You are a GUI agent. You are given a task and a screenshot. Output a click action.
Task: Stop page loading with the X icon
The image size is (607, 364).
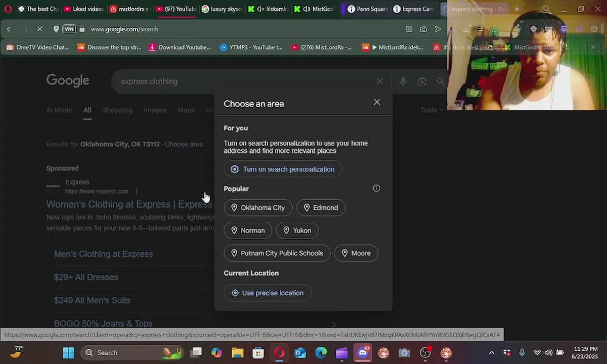coord(40,29)
